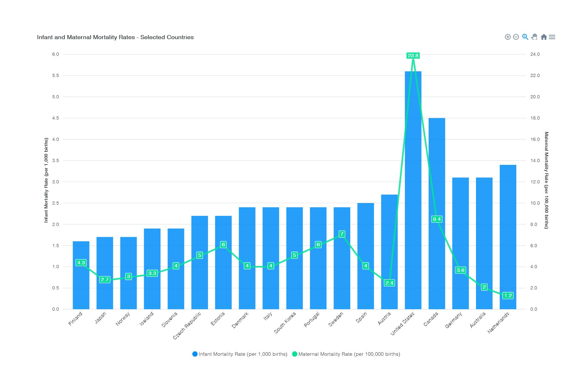Reset zoom with the home icon
Viewport: 587px width, 392px height.
pos(544,37)
